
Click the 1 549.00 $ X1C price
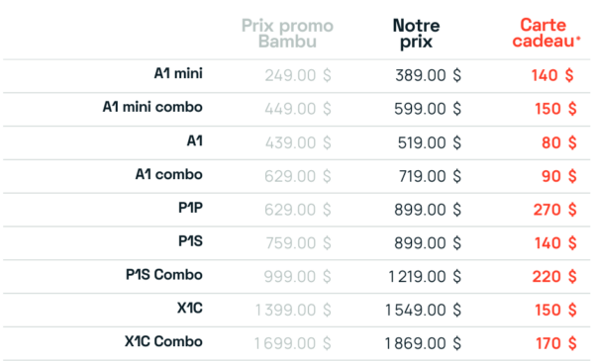tap(424, 311)
